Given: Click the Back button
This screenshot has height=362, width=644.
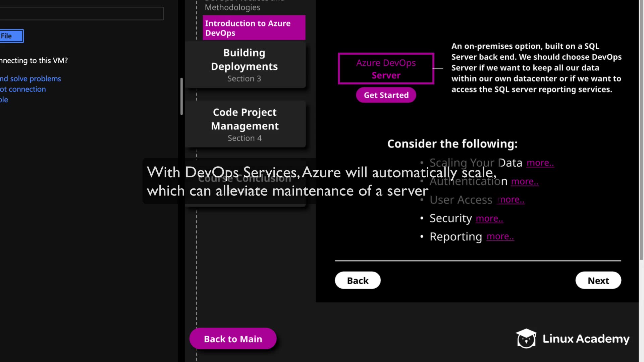Looking at the screenshot, I should coord(358,281).
